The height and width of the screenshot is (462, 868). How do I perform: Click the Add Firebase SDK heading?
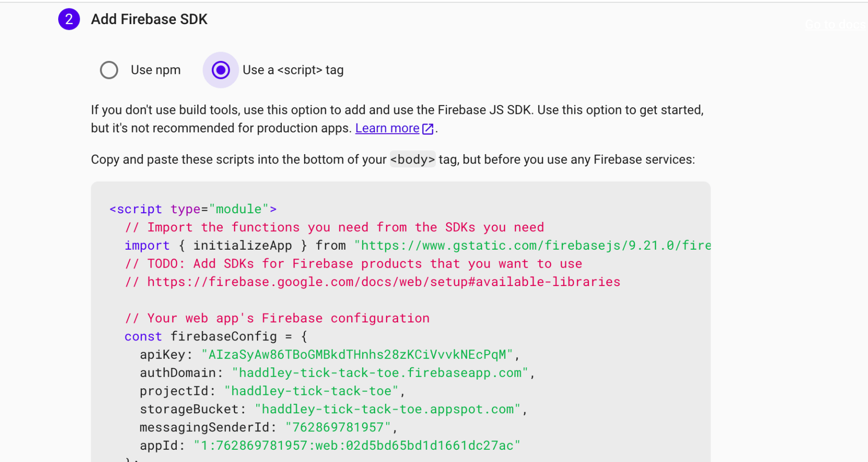(x=149, y=19)
